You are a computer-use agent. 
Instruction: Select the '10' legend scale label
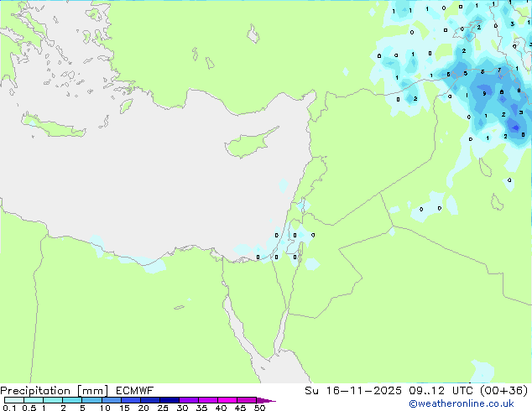click(105, 408)
